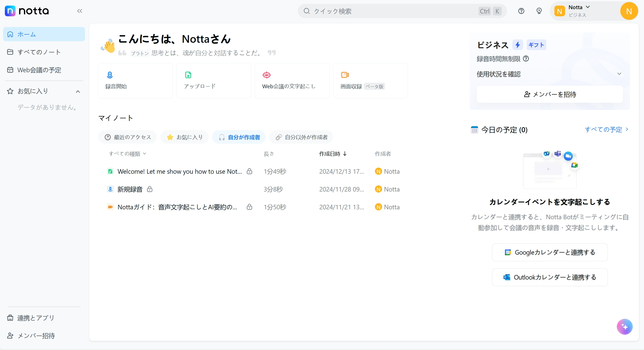The image size is (644, 350).
Task: Open the help question mark icon
Action: [521, 11]
